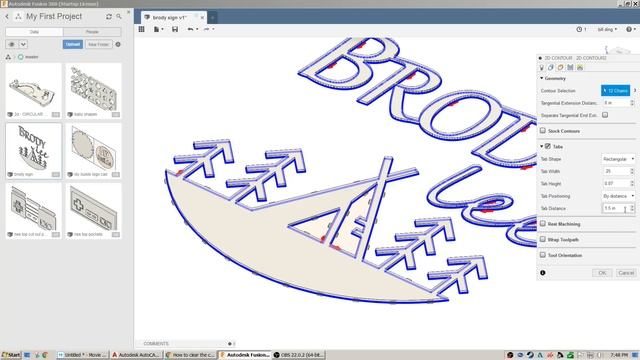Open the 2d circular design thumbnail
The height and width of the screenshot is (360, 640).
click(x=33, y=91)
